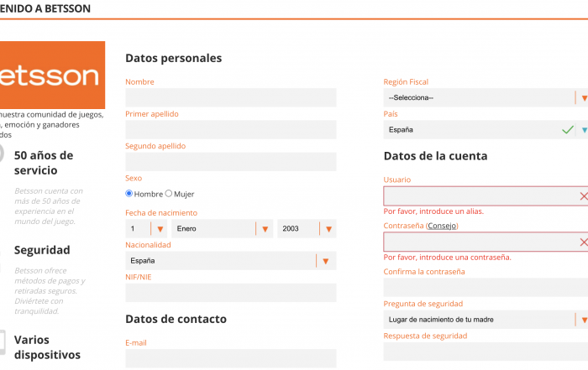Open the birth day dropdown
This screenshot has height=370, width=588.
tap(146, 228)
